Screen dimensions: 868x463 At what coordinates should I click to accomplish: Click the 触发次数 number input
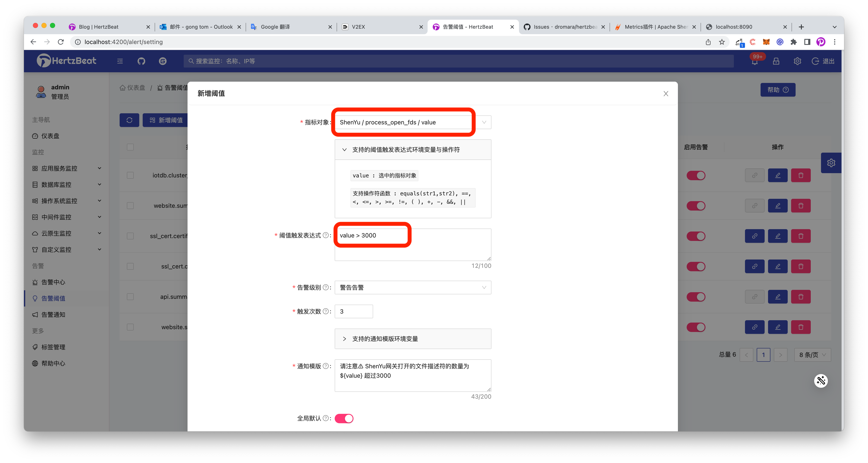pyautogui.click(x=353, y=311)
